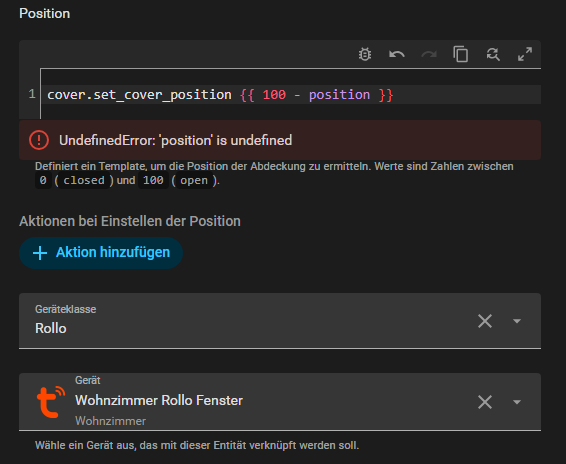Viewport: 566px width, 464px height.
Task: Click the redo arrow icon
Action: [x=429, y=55]
